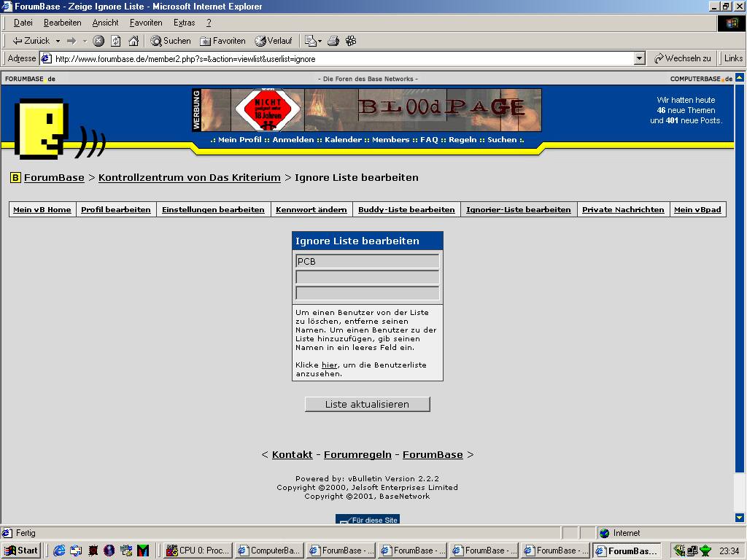Open the ForumBase footer link
747x560 pixels.
pyautogui.click(x=433, y=455)
